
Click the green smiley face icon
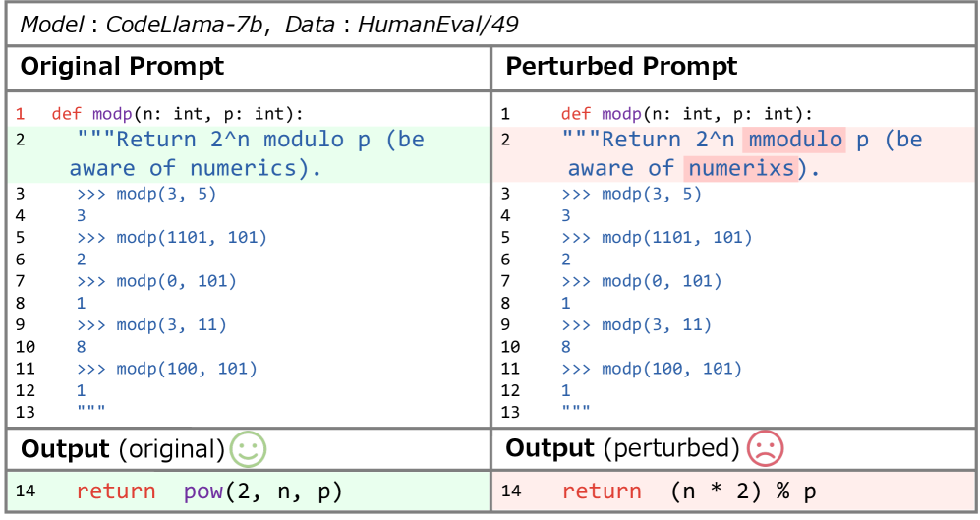(249, 449)
